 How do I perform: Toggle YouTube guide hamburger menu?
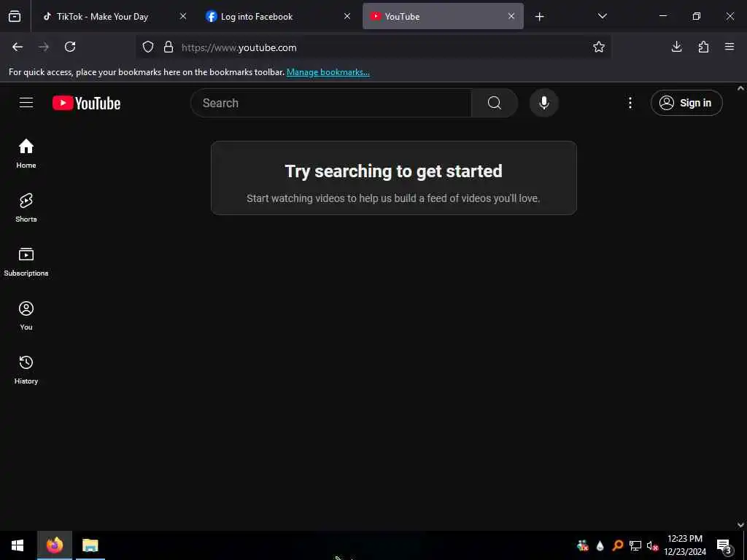pyautogui.click(x=26, y=103)
